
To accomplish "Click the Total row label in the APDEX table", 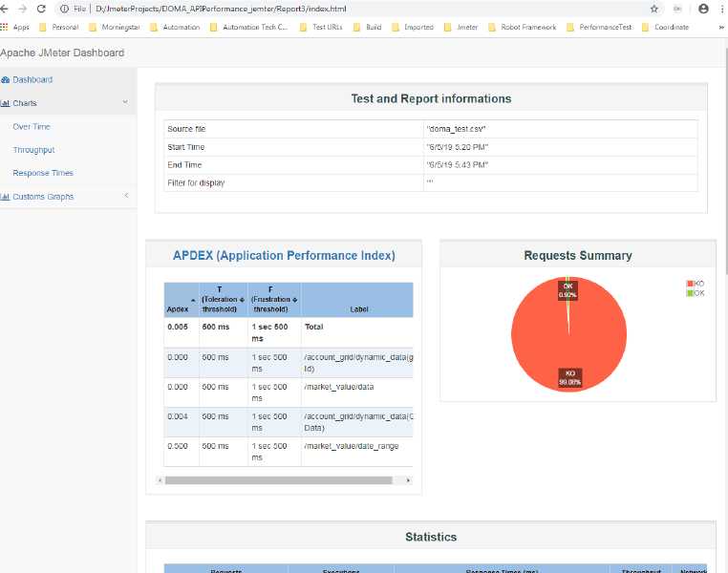I will [314, 328].
